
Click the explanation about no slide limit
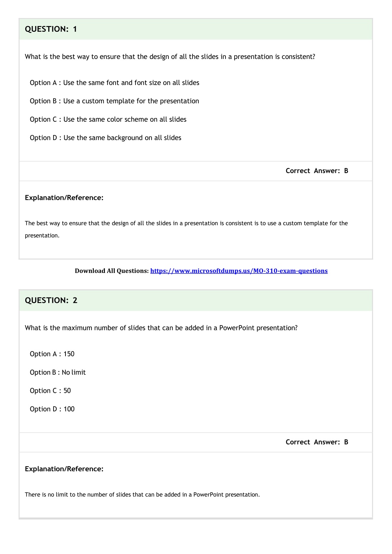(142, 495)
